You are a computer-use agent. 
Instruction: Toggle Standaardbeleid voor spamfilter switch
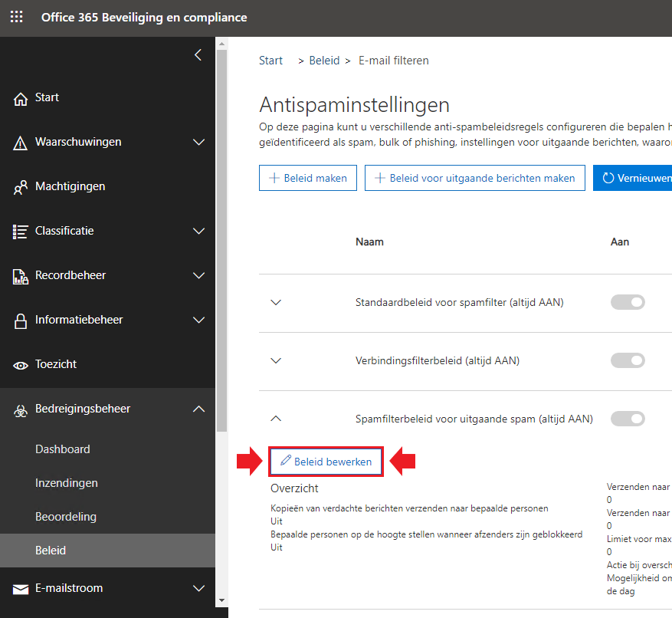(628, 302)
